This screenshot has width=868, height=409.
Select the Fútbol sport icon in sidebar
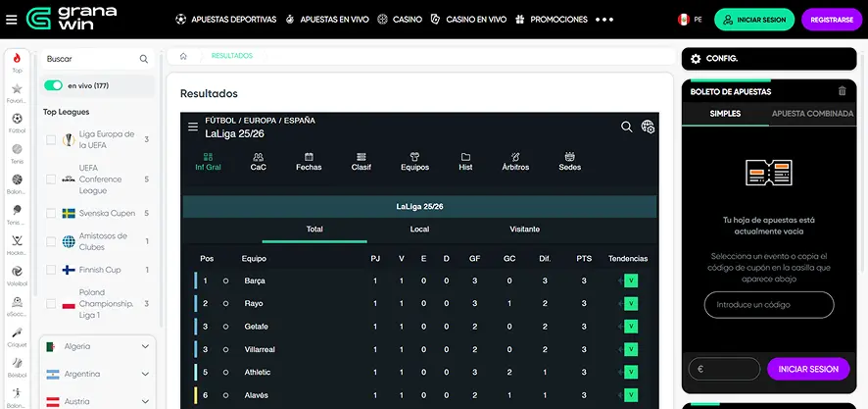click(x=17, y=121)
